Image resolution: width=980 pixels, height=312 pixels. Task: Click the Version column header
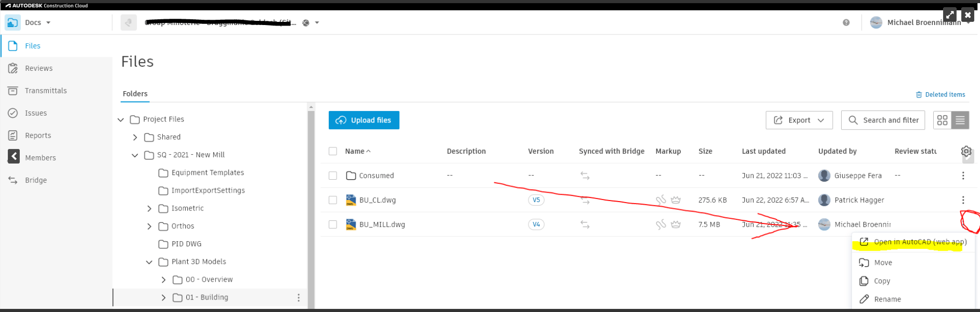pos(541,151)
